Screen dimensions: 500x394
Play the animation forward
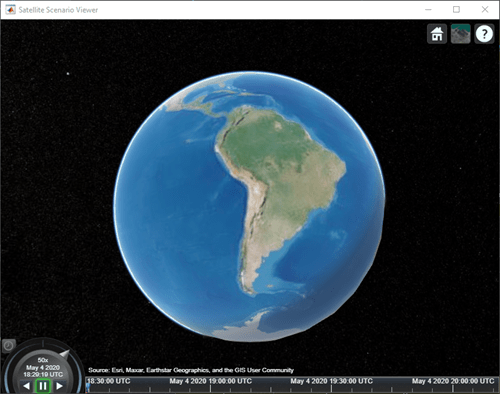pos(59,386)
